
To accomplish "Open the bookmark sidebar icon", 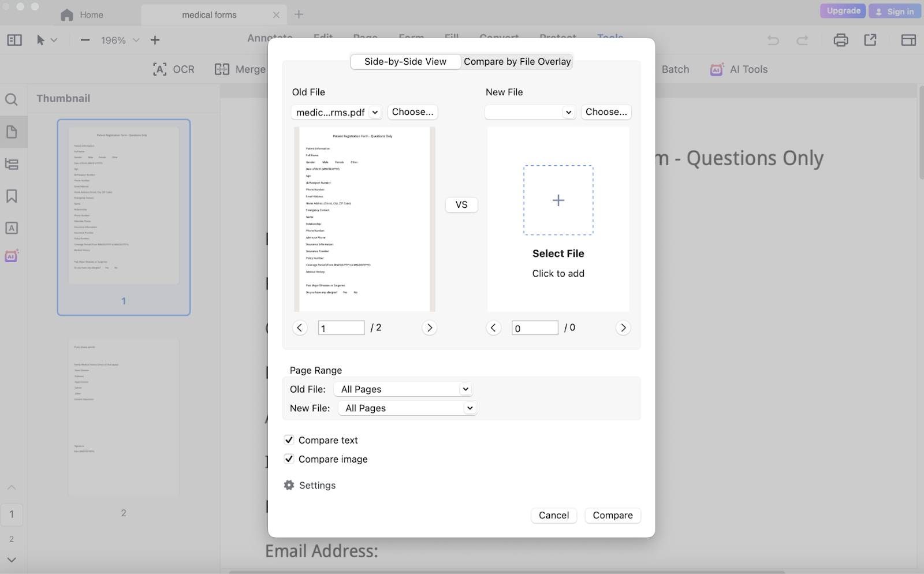I will coord(12,196).
